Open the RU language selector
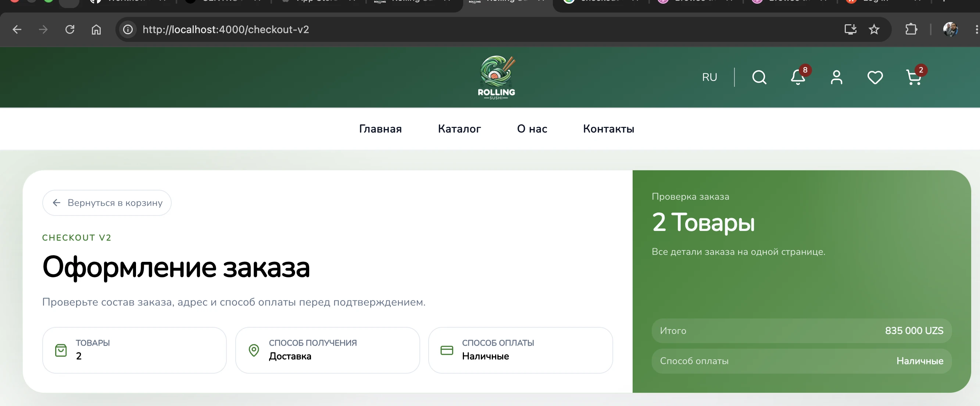980x406 pixels. point(709,77)
